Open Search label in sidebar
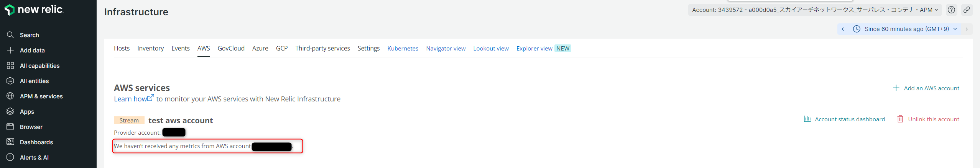 [30, 35]
